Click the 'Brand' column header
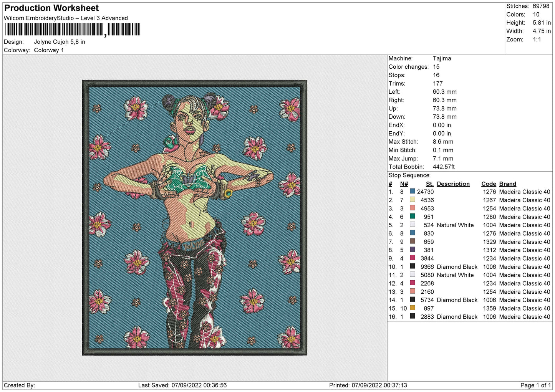This screenshot has height=392, width=555. coord(507,184)
